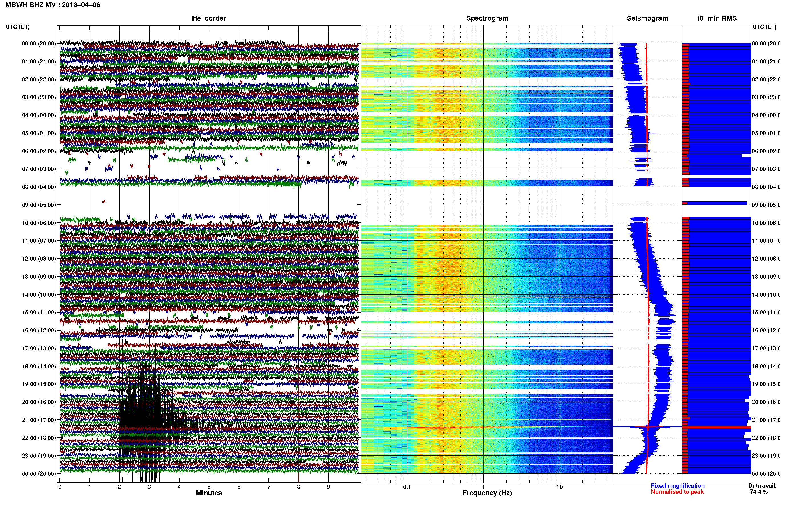This screenshot has width=812, height=508.
Task: Click the left 09:00 (05:00) time label
Action: (x=39, y=205)
